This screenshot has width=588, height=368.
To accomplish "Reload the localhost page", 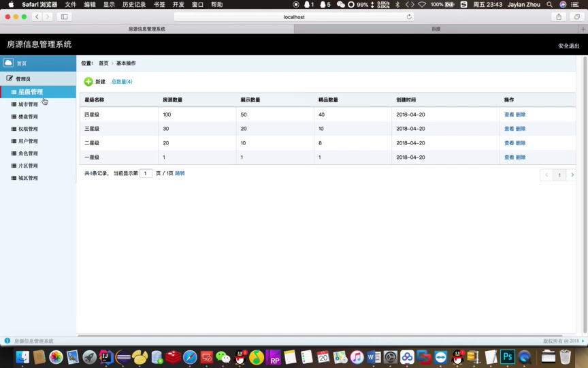I will 409,17.
